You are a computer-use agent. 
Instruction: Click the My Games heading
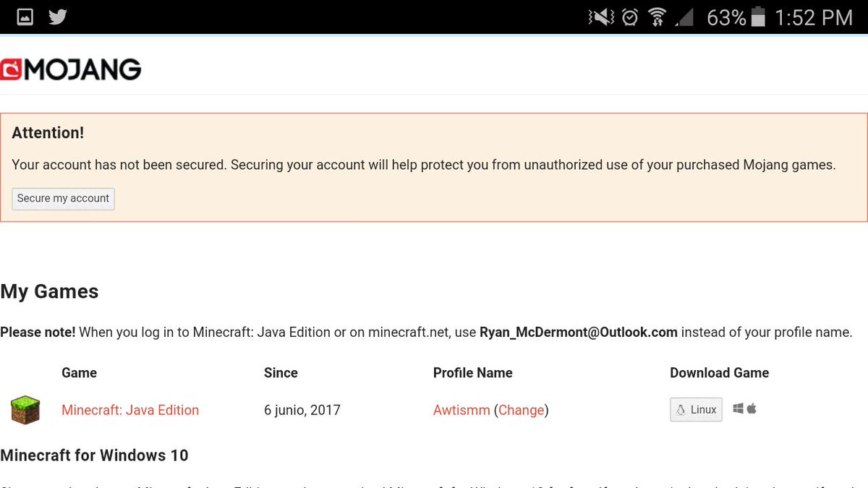coord(49,291)
